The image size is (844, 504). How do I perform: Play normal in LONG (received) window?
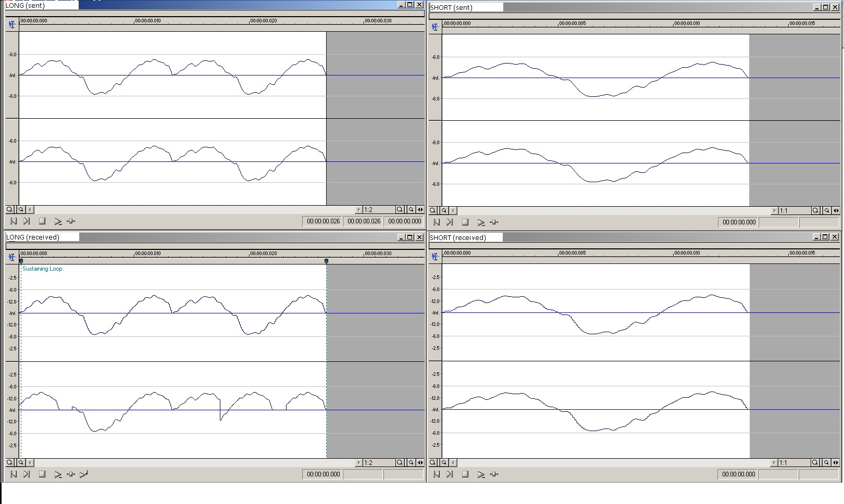tap(58, 474)
